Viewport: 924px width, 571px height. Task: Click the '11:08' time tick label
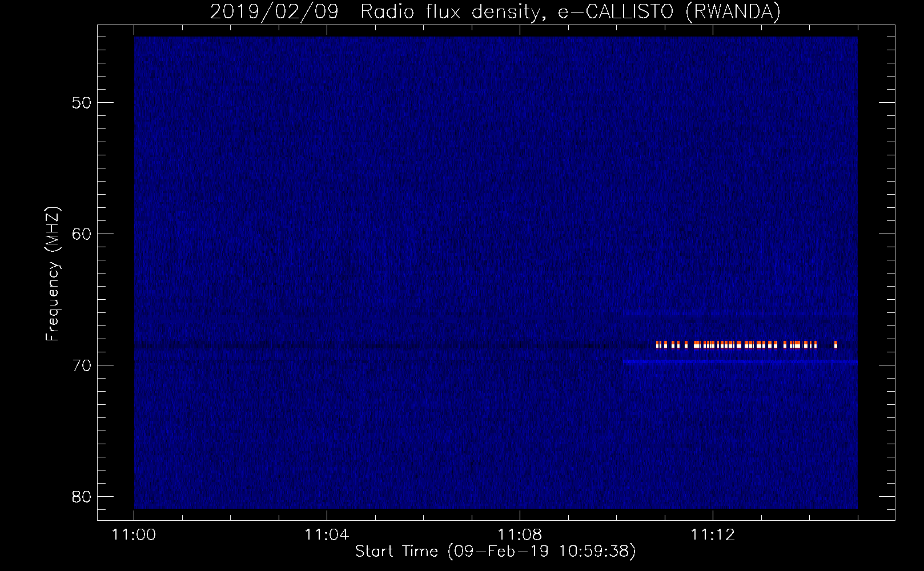520,535
